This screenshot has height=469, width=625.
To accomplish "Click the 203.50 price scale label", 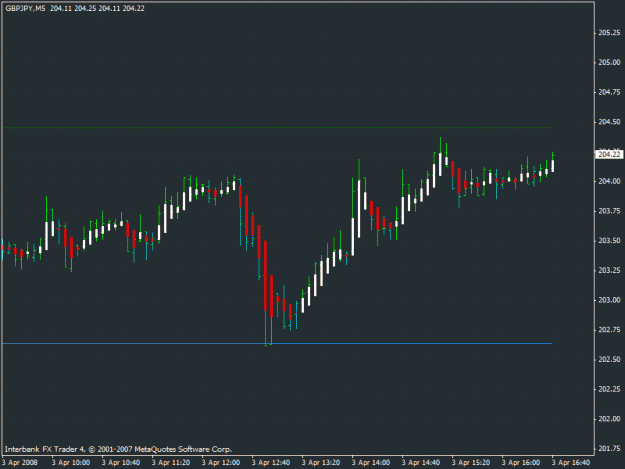I will (x=609, y=241).
